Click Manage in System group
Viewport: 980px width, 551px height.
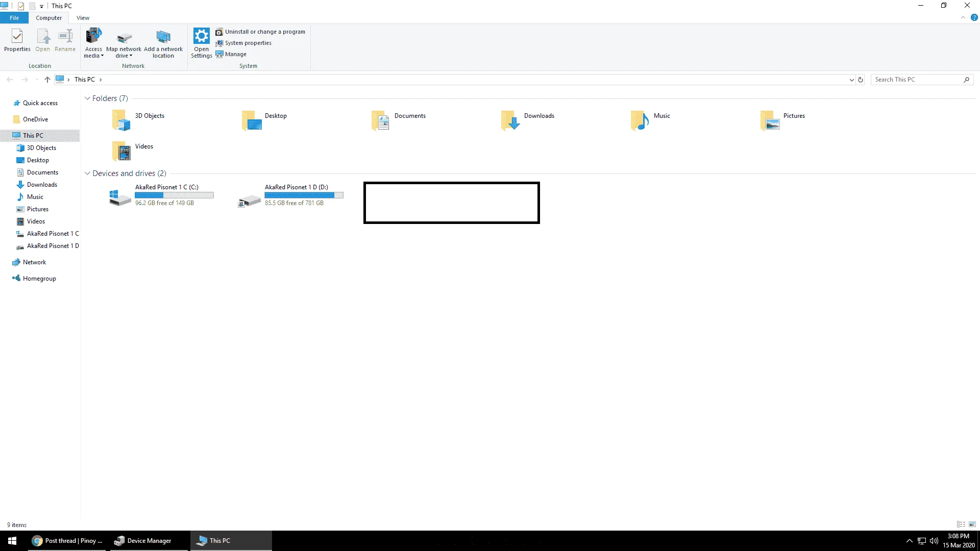231,54
